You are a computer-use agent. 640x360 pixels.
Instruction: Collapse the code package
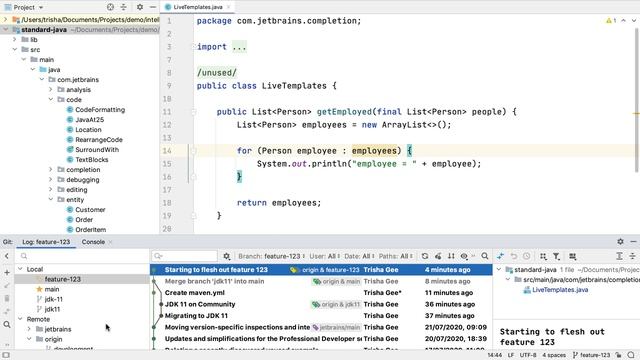pos(51,99)
